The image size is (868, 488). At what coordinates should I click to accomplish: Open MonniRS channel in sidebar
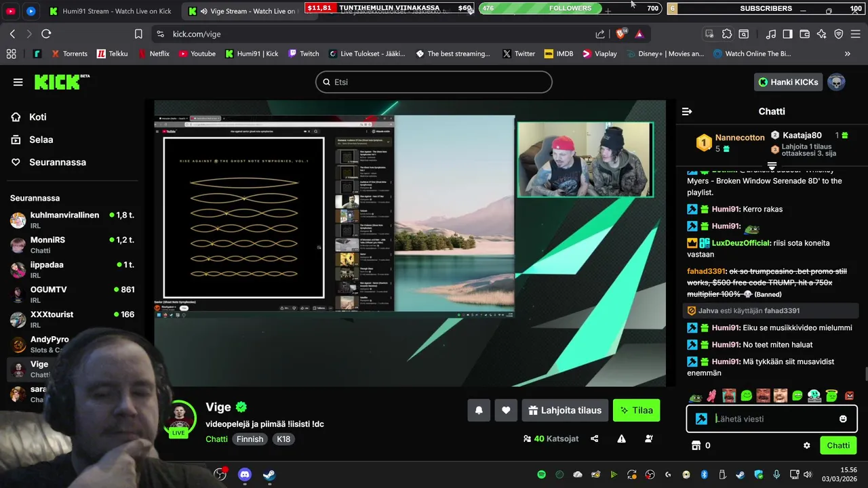73,245
